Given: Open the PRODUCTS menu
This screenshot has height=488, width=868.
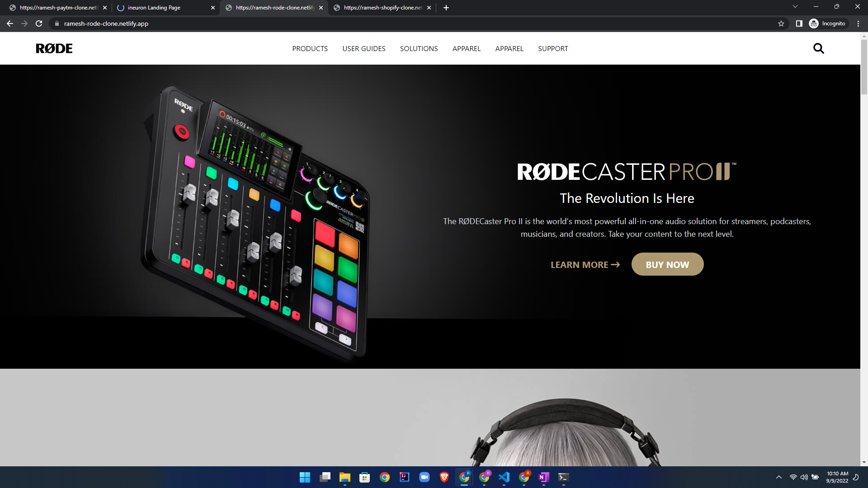Looking at the screenshot, I should point(310,49).
